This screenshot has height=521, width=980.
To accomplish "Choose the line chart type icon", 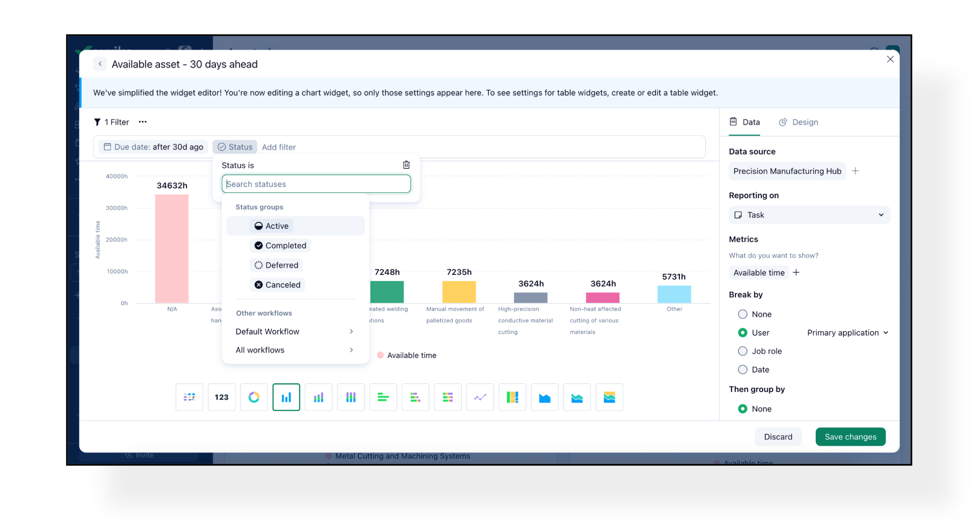I will (x=480, y=397).
